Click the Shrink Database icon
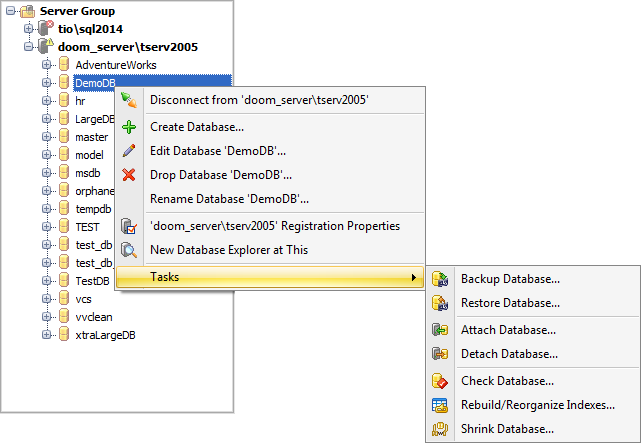Viewport: 642px width, 443px height. click(x=439, y=429)
